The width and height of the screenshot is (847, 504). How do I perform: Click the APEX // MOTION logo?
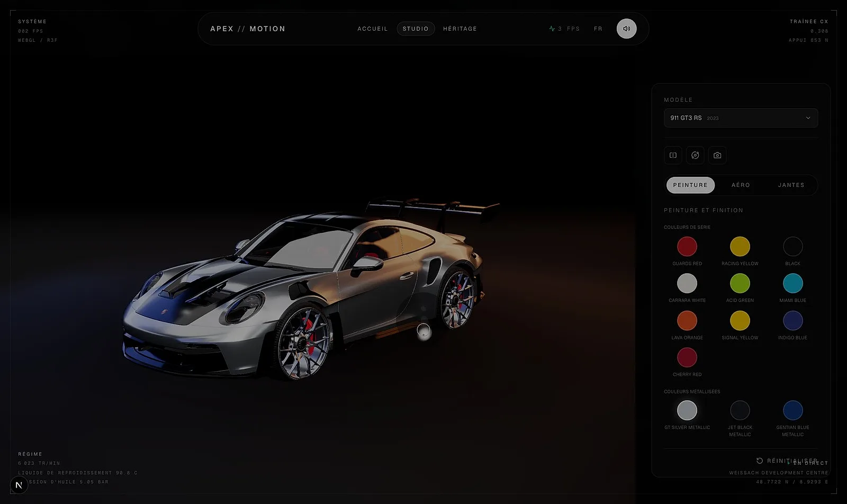tap(248, 29)
